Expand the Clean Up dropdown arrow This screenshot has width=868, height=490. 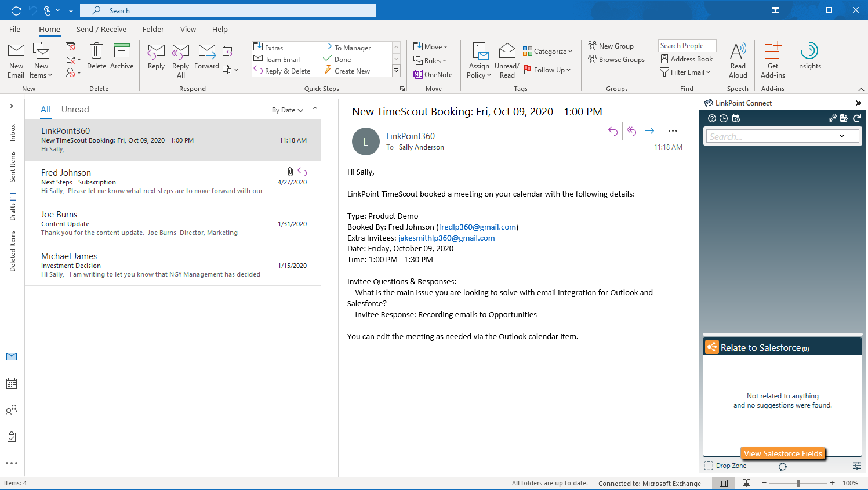[79, 60]
